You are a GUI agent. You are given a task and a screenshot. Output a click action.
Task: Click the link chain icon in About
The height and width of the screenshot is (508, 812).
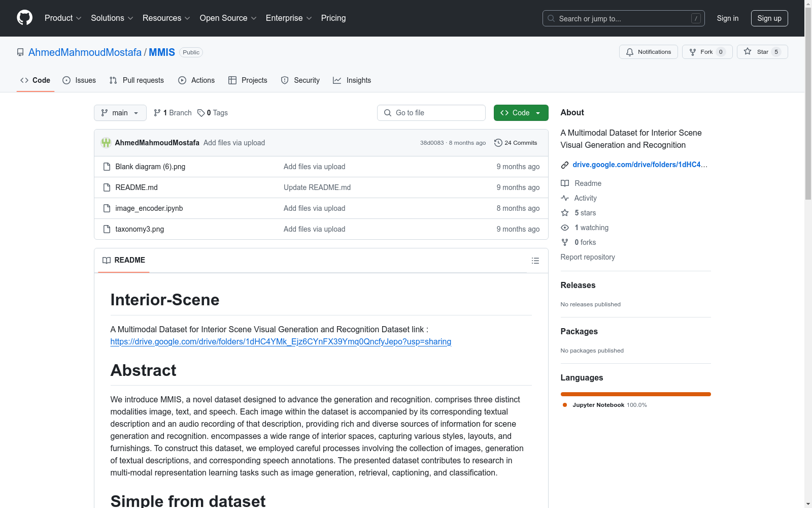pyautogui.click(x=565, y=165)
